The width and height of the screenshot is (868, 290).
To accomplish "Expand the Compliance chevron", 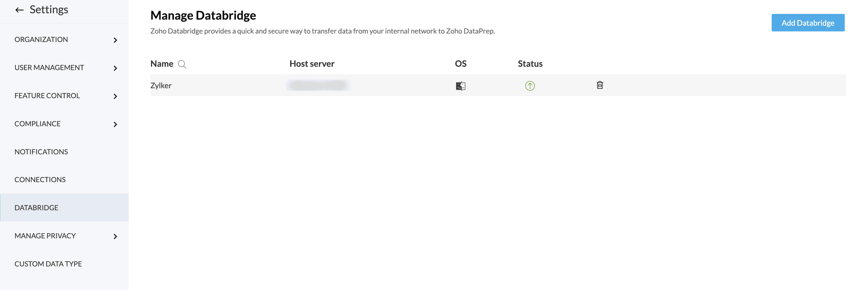I will point(115,124).
